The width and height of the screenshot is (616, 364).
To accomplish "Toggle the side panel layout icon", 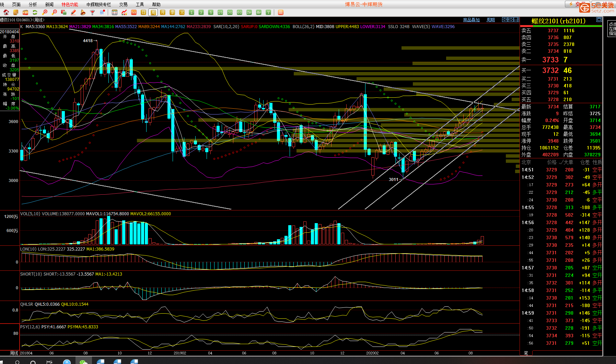I will [516, 20].
